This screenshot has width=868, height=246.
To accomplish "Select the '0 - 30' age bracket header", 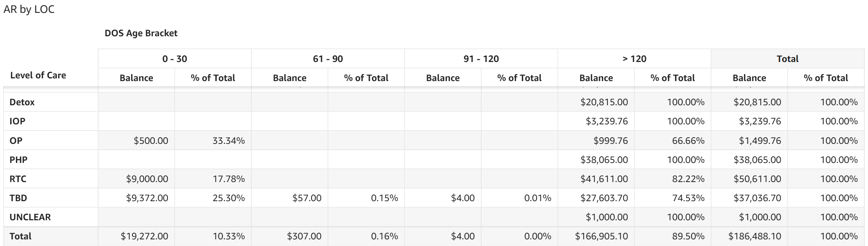I will (175, 59).
